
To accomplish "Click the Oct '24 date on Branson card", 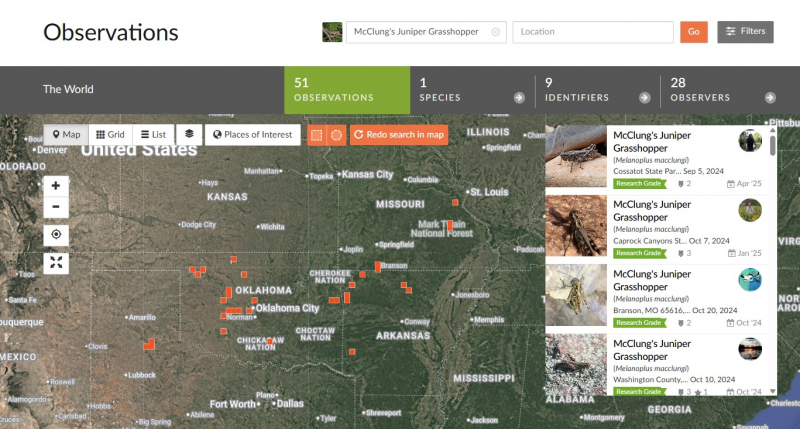I will click(744, 323).
